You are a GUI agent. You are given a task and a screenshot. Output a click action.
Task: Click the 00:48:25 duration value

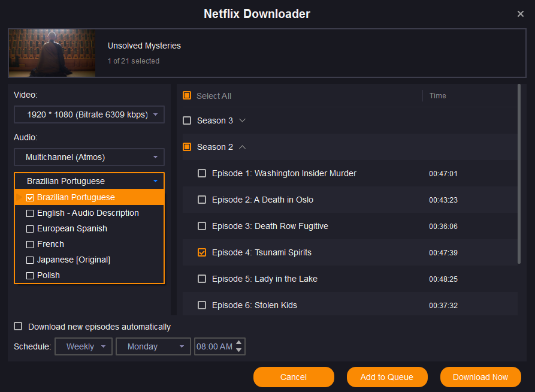point(443,279)
